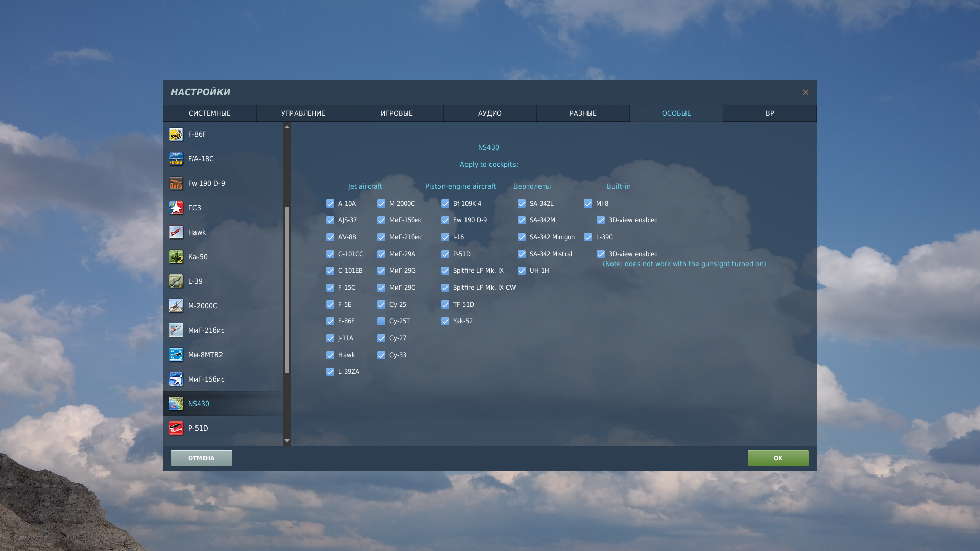Uncheck the P-51D cockpit checkbox
The width and height of the screenshot is (980, 551).
click(x=445, y=254)
